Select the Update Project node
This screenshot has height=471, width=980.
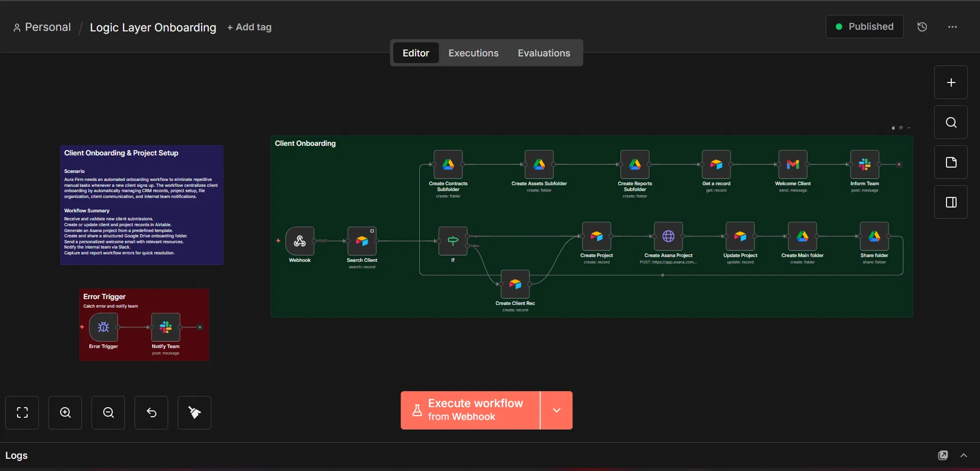pyautogui.click(x=740, y=236)
